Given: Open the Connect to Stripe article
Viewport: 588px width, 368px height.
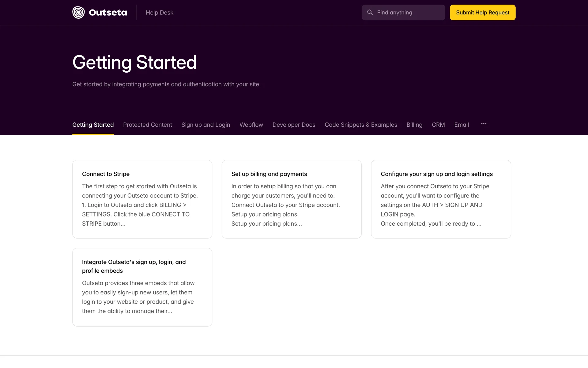Looking at the screenshot, I should pyautogui.click(x=142, y=199).
